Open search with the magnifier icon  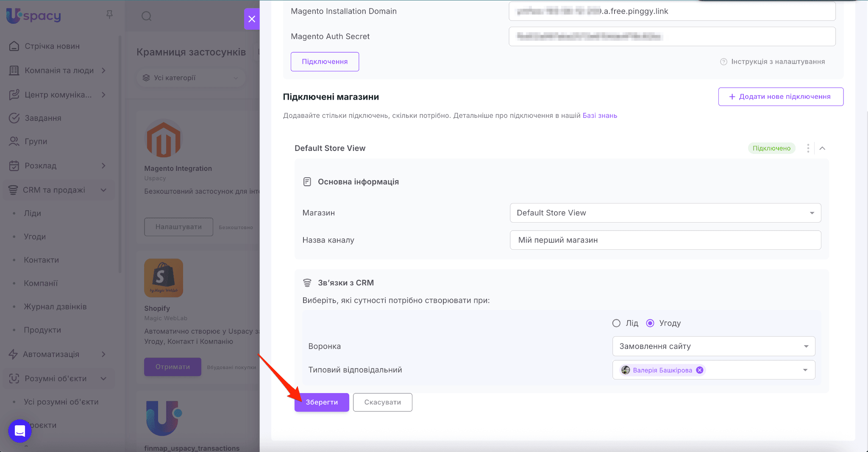point(146,16)
